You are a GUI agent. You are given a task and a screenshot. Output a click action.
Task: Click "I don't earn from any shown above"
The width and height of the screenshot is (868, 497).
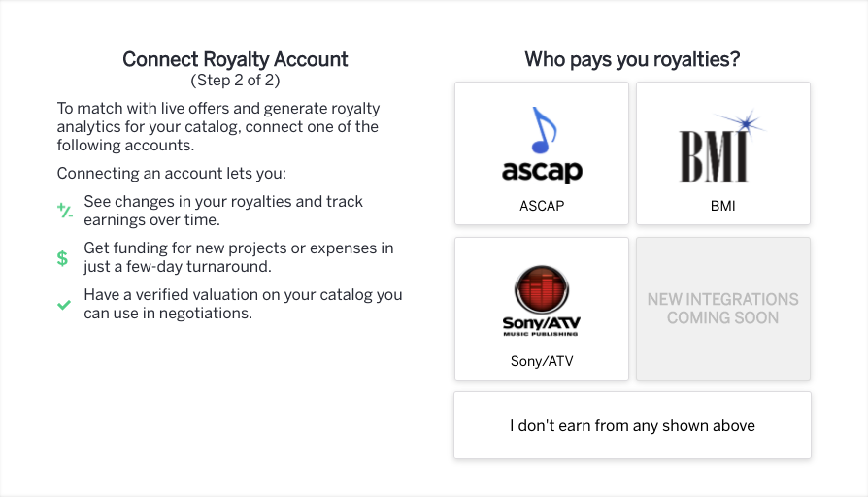[632, 425]
